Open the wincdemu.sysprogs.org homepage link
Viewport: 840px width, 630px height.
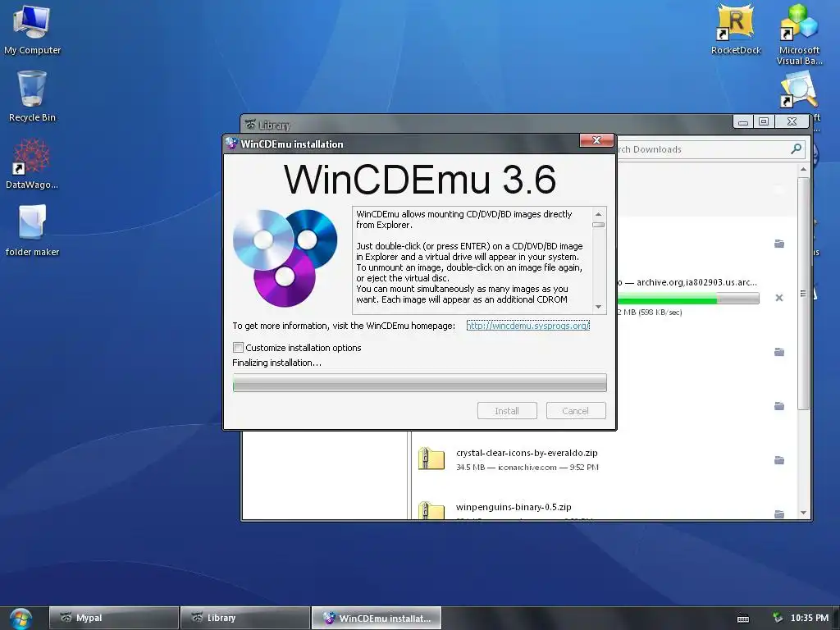[x=527, y=325]
